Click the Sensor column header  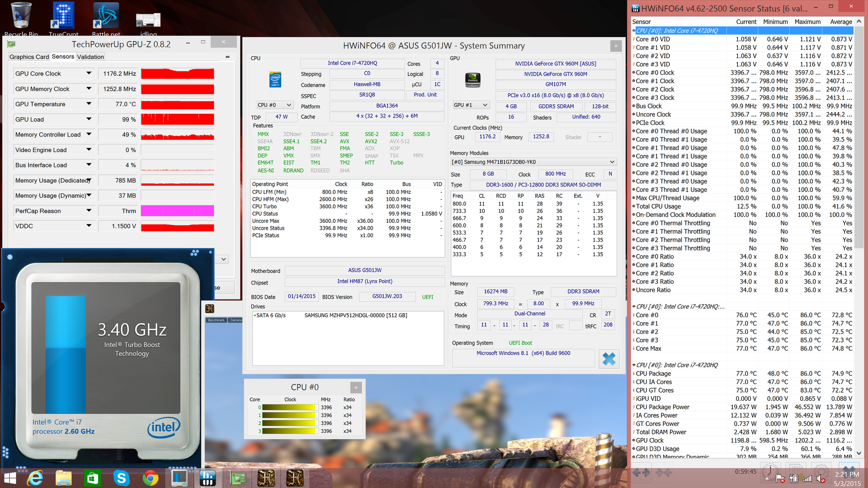pyautogui.click(x=642, y=22)
